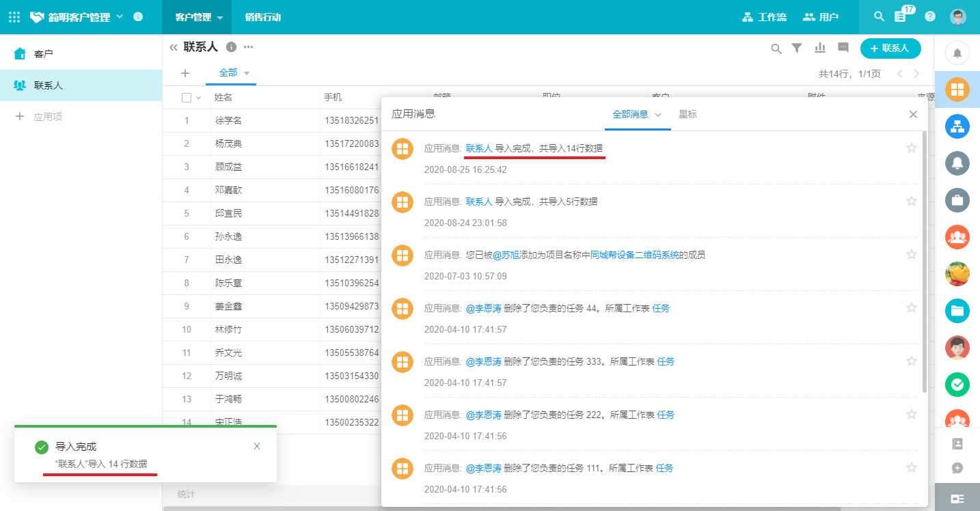
Task: Open the app launcher grid icon
Action: [x=14, y=17]
